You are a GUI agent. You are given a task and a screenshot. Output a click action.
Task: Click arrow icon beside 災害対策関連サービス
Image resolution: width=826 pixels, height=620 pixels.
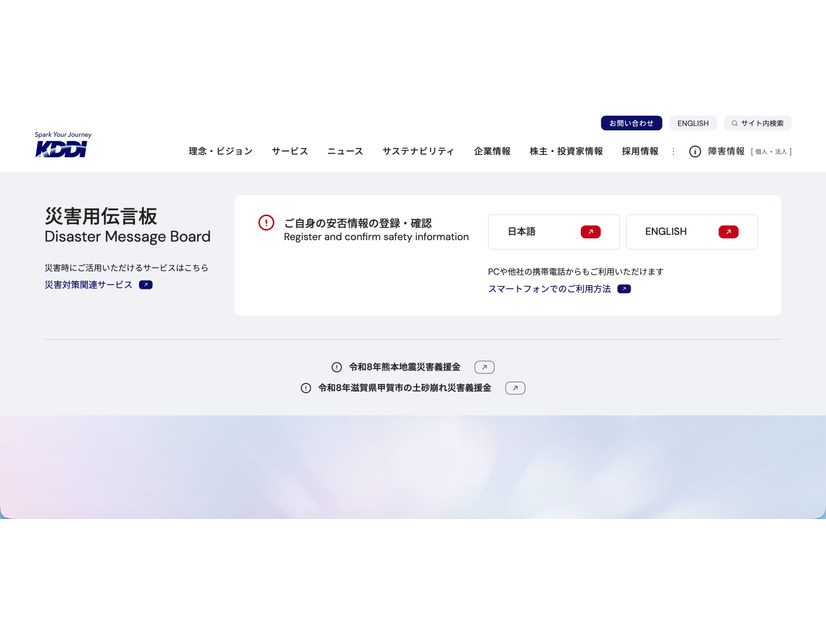coord(146,285)
